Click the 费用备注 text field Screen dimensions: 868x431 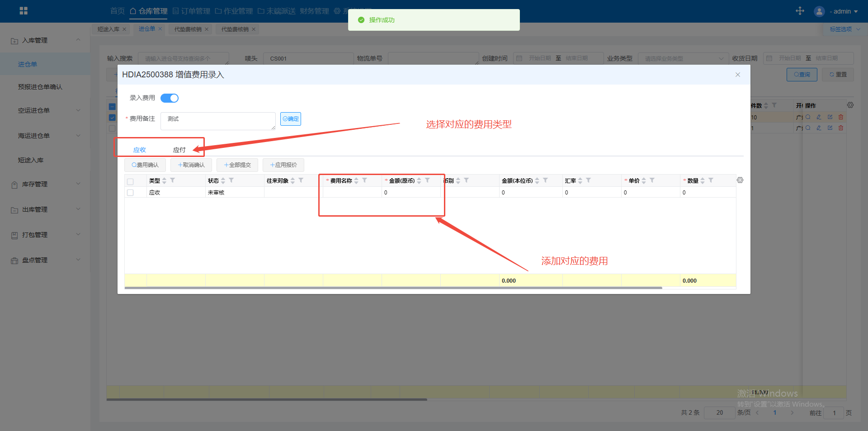[218, 121]
